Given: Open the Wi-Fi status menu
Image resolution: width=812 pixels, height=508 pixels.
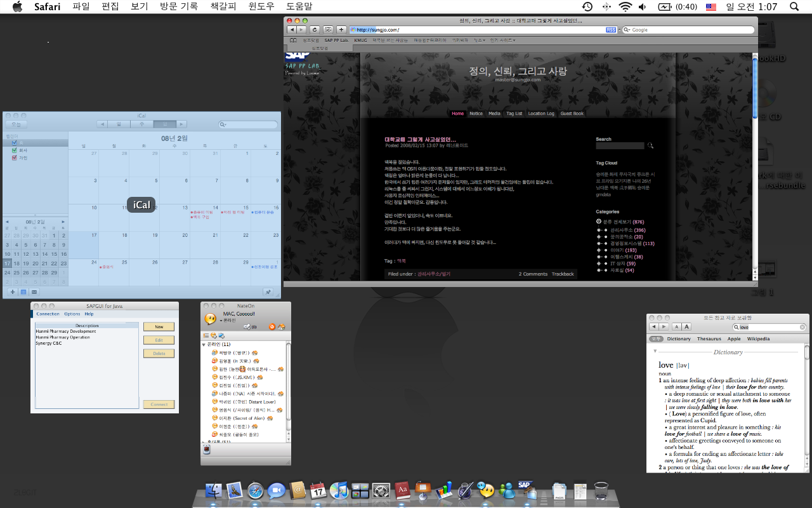Looking at the screenshot, I should pyautogui.click(x=625, y=7).
